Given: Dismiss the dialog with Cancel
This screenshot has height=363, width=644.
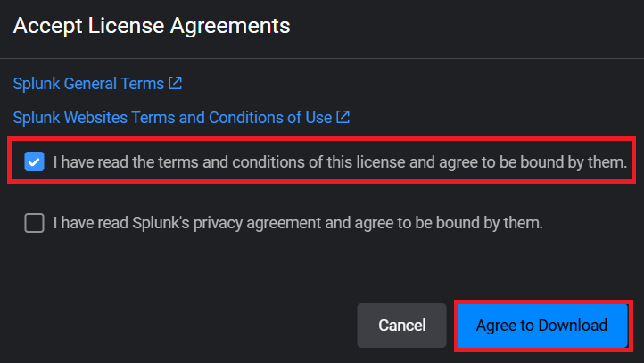Looking at the screenshot, I should coord(401,326).
